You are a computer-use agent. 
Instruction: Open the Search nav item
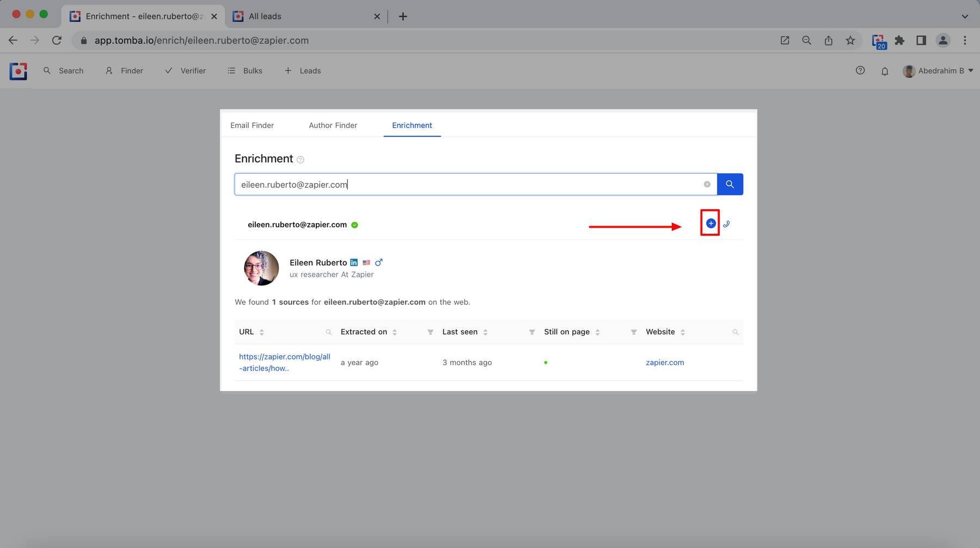click(63, 71)
